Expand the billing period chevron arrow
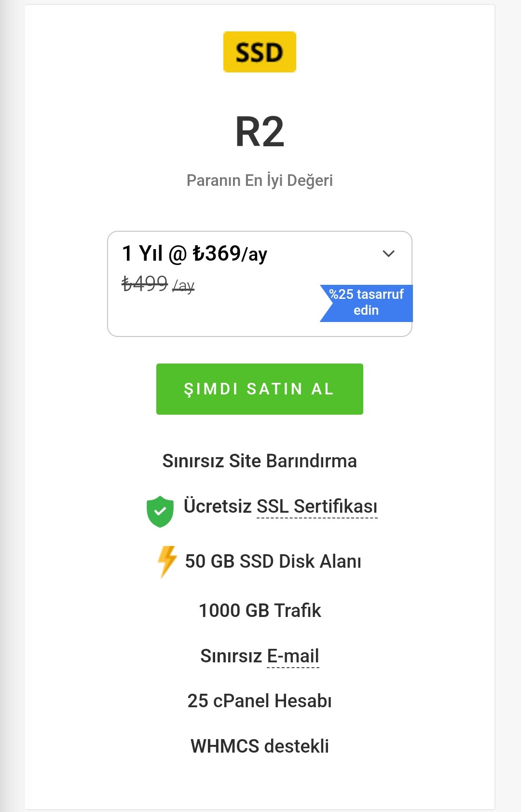The image size is (521, 812). click(388, 253)
